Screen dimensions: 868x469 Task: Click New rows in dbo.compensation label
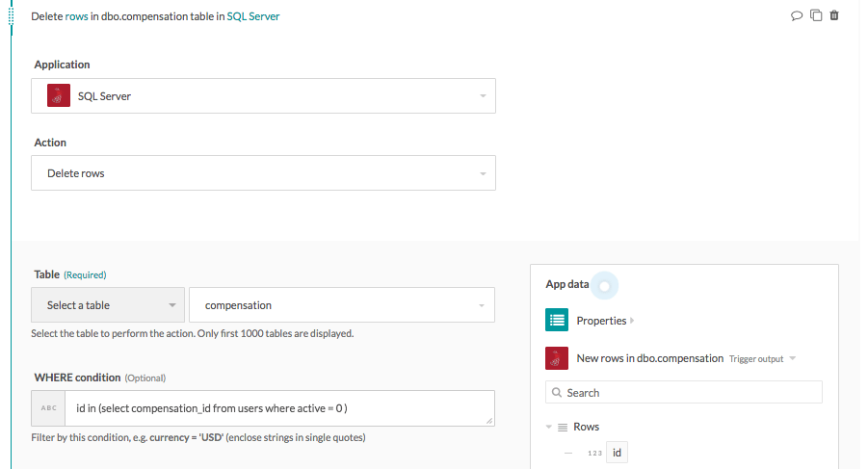[x=650, y=358]
